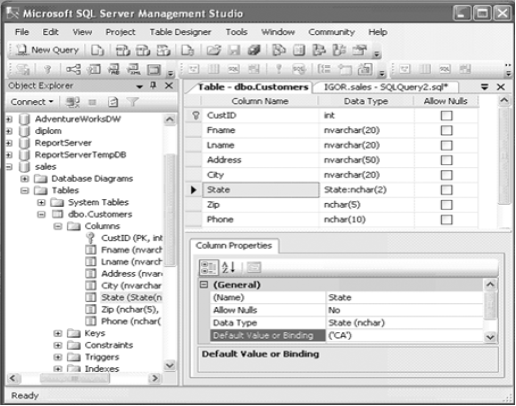Toggle Allow Nulls for CustID
516x406 pixels.
(x=446, y=116)
